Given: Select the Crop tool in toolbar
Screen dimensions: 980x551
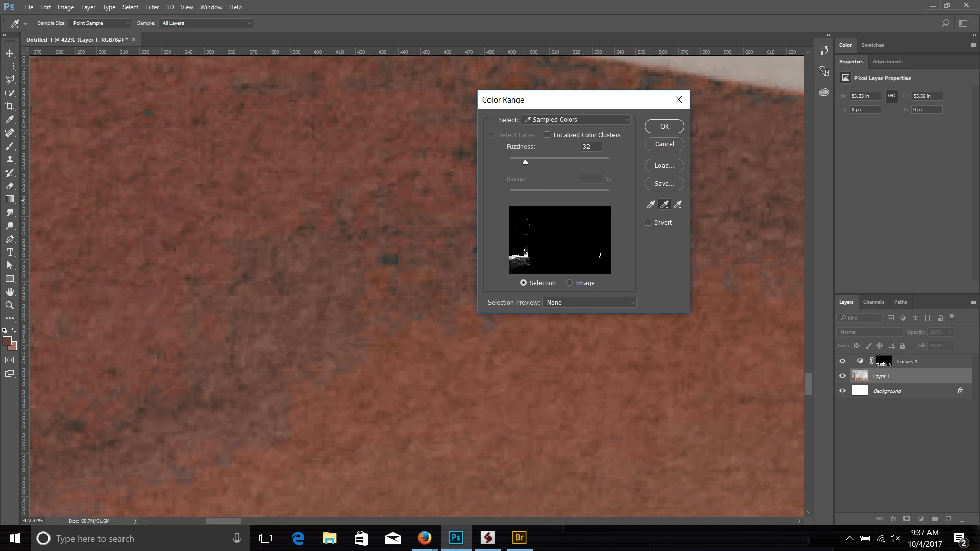Looking at the screenshot, I should [x=10, y=106].
